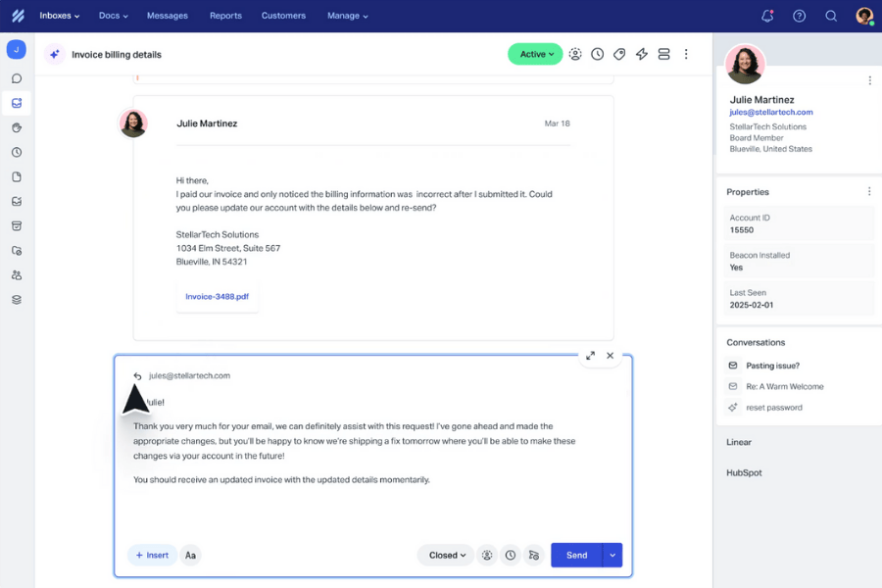Click the search magnifier icon
882x588 pixels.
[x=831, y=16]
